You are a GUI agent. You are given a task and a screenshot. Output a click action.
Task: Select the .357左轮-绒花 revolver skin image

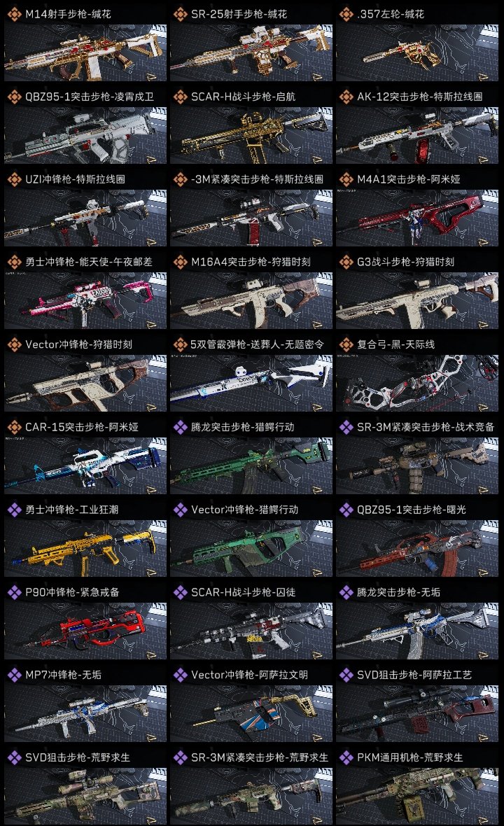(417, 52)
